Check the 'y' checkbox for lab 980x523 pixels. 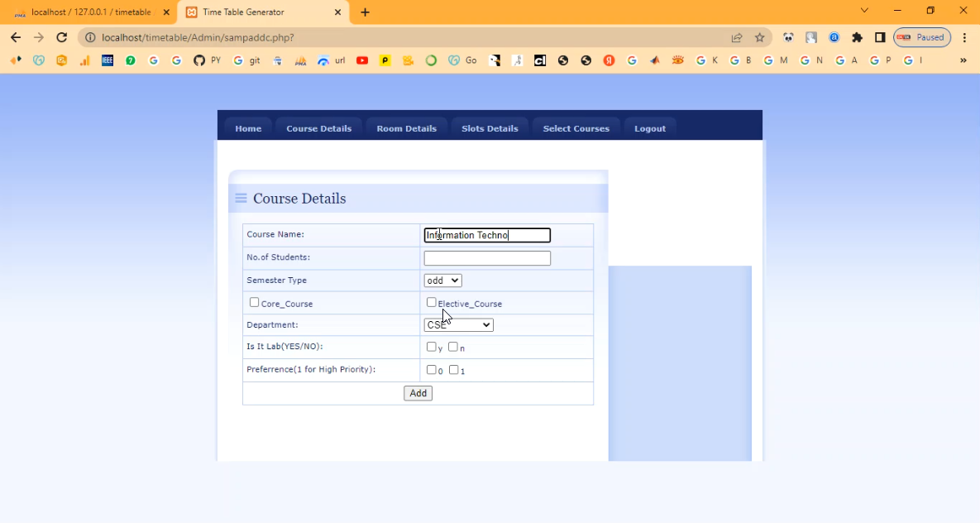(431, 347)
